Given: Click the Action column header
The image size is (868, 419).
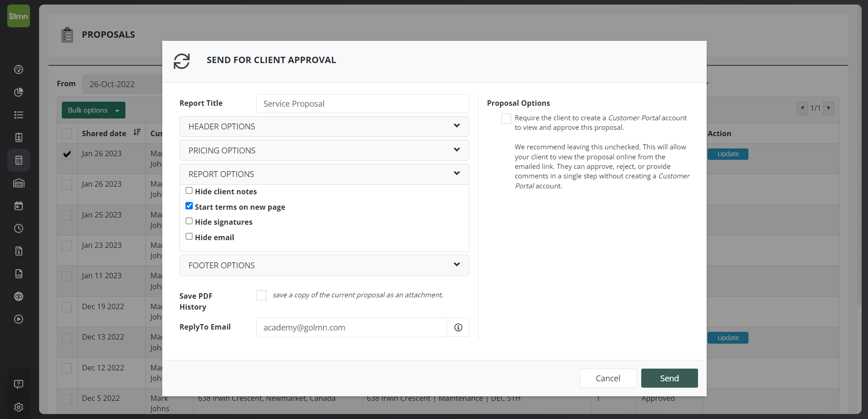Looking at the screenshot, I should coord(719,133).
